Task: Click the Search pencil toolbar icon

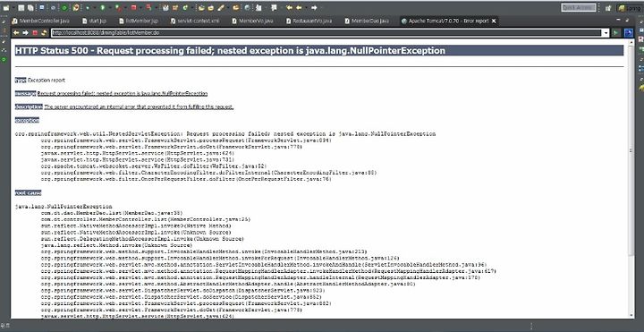Action: [x=220, y=8]
